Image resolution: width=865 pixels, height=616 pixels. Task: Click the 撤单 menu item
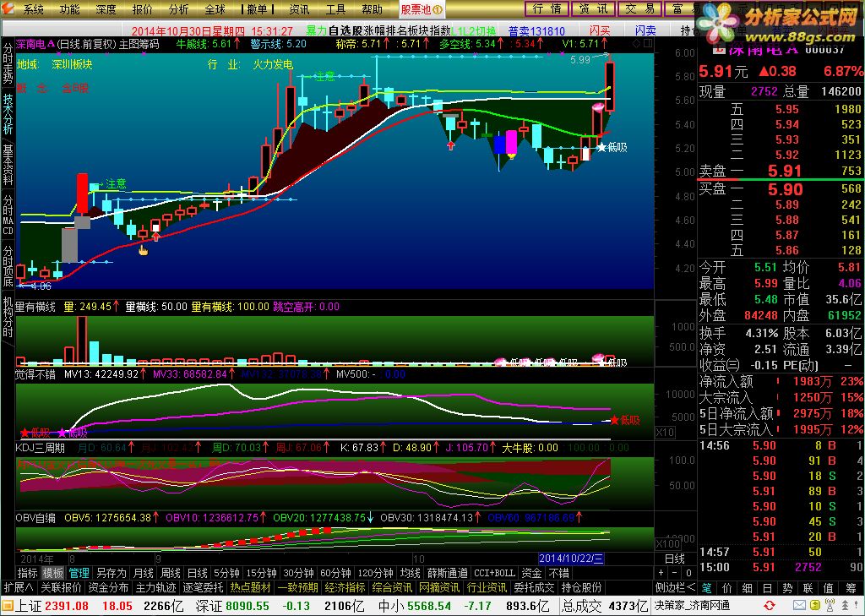[x=257, y=9]
